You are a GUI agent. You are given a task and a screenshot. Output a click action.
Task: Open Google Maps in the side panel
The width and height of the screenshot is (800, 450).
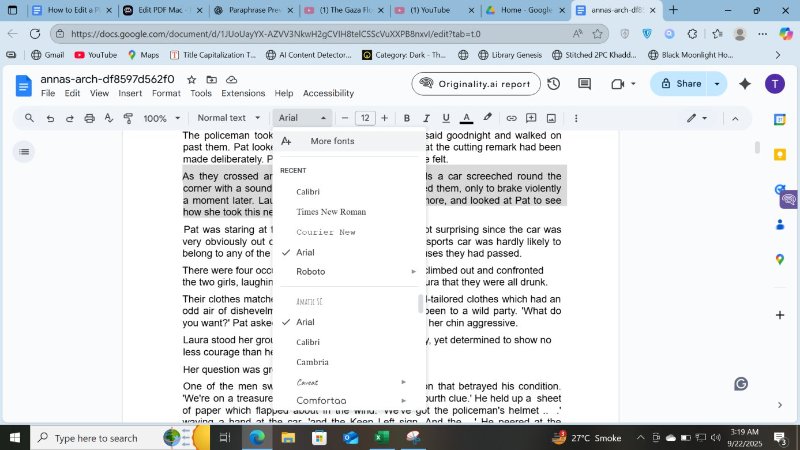tap(780, 259)
